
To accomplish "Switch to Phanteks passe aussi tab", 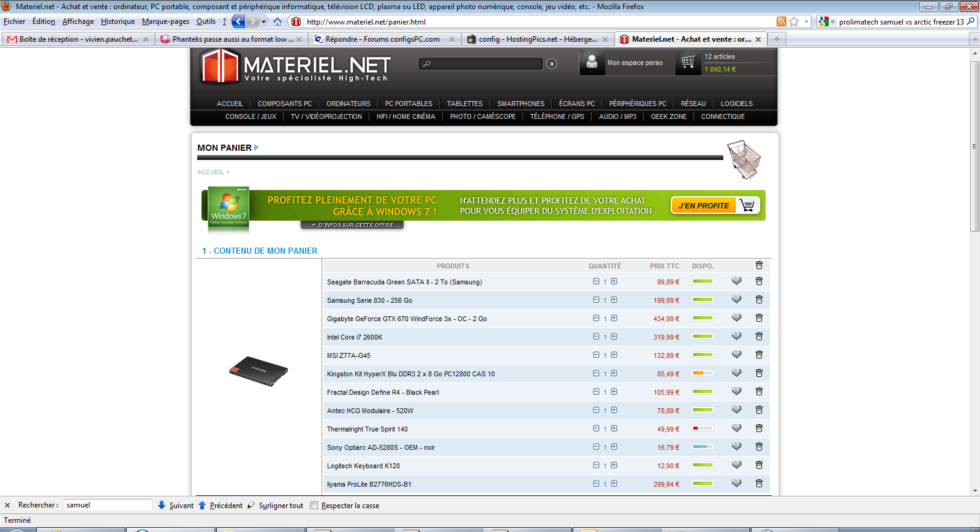I will 231,39.
